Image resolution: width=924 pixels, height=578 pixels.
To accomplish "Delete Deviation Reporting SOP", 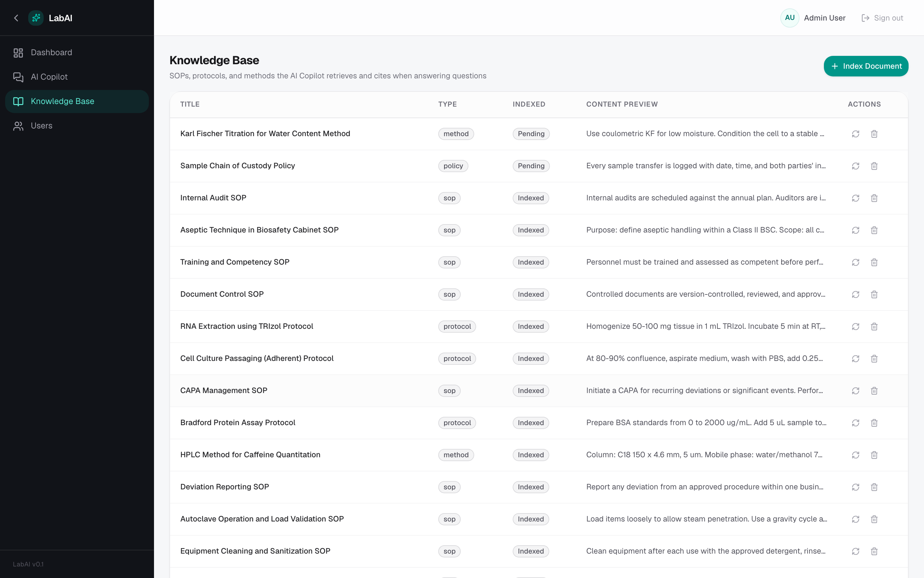I will 874,487.
